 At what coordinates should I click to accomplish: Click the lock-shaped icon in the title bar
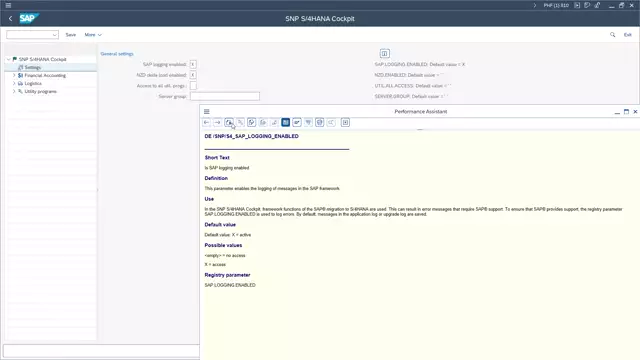[x=597, y=5]
